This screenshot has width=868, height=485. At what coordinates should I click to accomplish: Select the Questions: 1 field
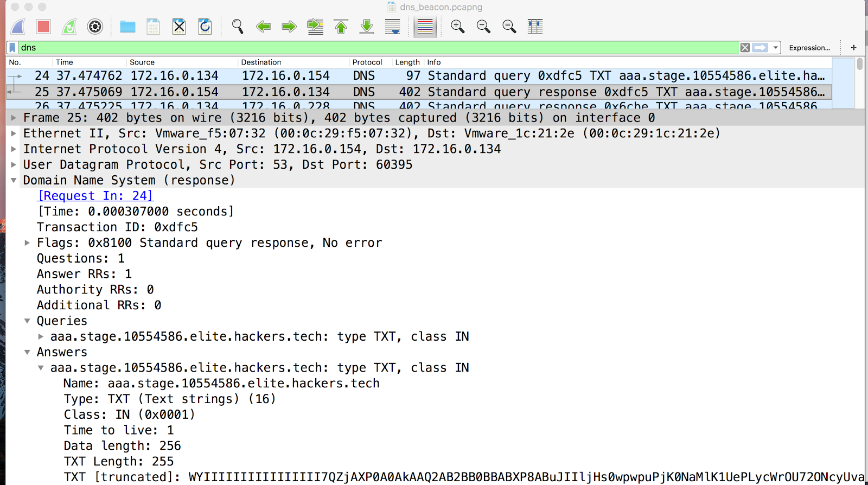point(81,259)
